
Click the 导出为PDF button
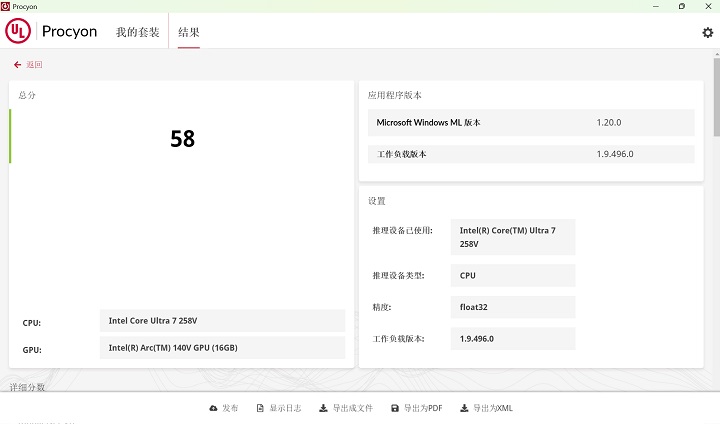[x=417, y=408]
